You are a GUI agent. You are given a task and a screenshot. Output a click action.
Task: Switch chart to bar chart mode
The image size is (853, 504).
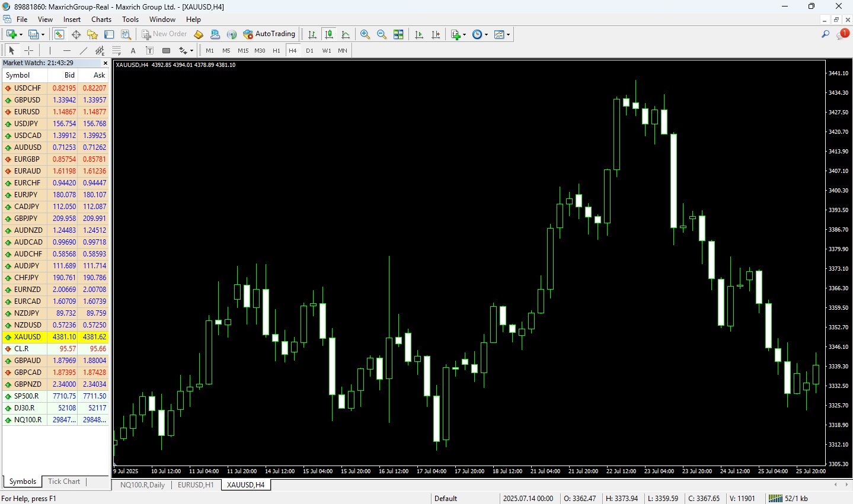pyautogui.click(x=312, y=34)
